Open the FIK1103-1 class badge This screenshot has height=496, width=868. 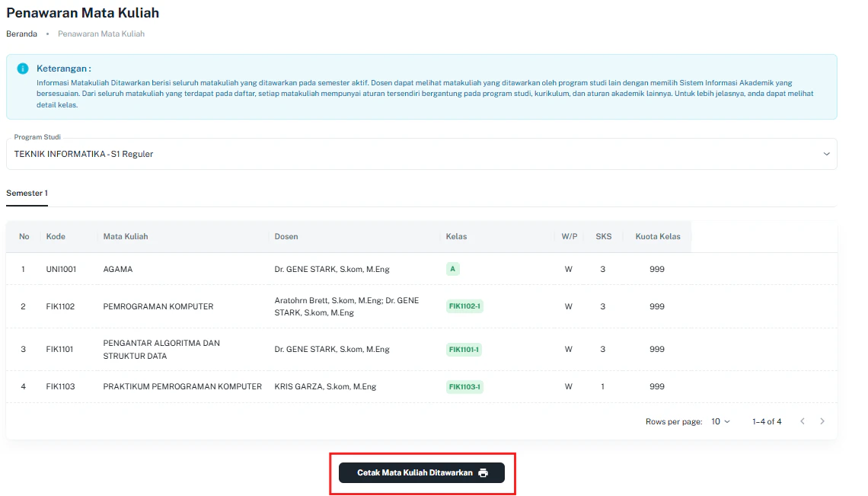(464, 387)
